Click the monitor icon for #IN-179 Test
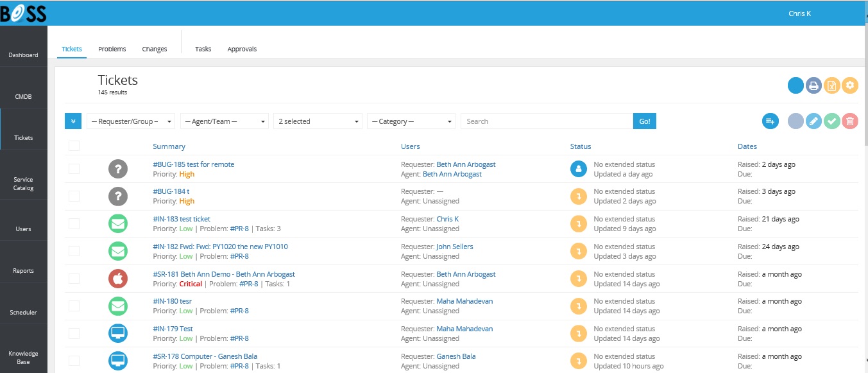This screenshot has height=373, width=868. point(118,333)
